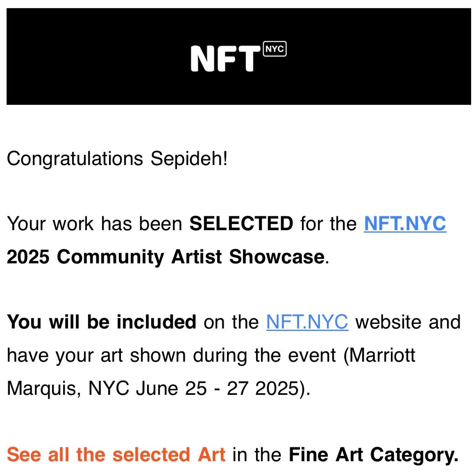Click the bold word SELECTED
The height and width of the screenshot is (476, 476).
[x=241, y=224]
